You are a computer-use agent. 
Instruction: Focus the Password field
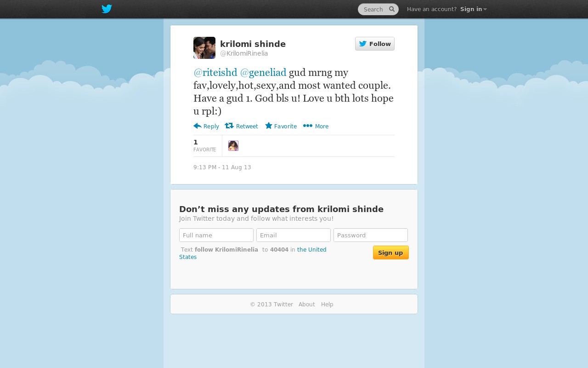(371, 235)
